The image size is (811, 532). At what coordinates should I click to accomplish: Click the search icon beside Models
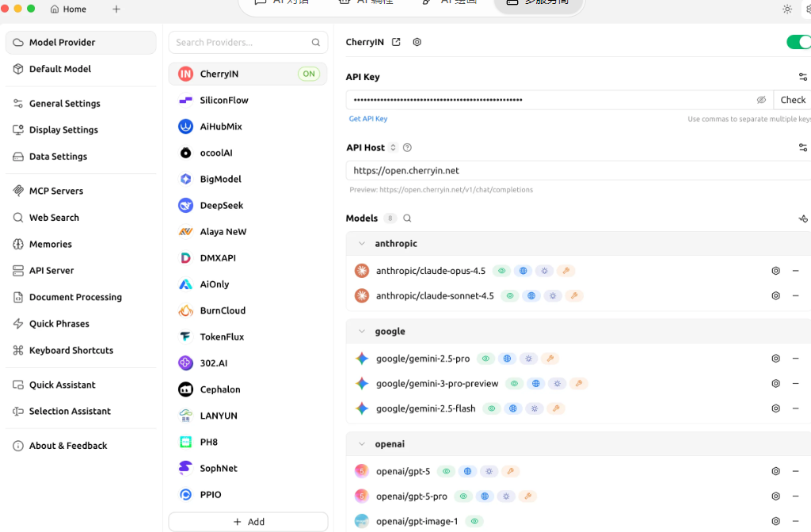tap(407, 218)
